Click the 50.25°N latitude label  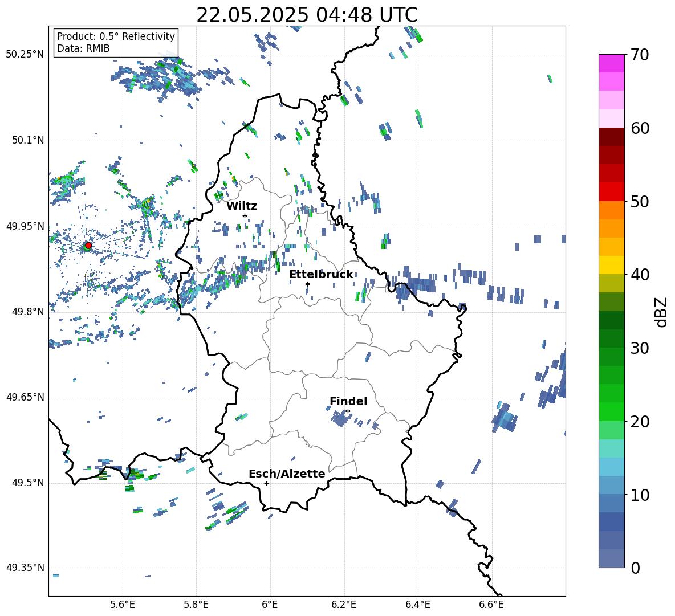coord(25,55)
